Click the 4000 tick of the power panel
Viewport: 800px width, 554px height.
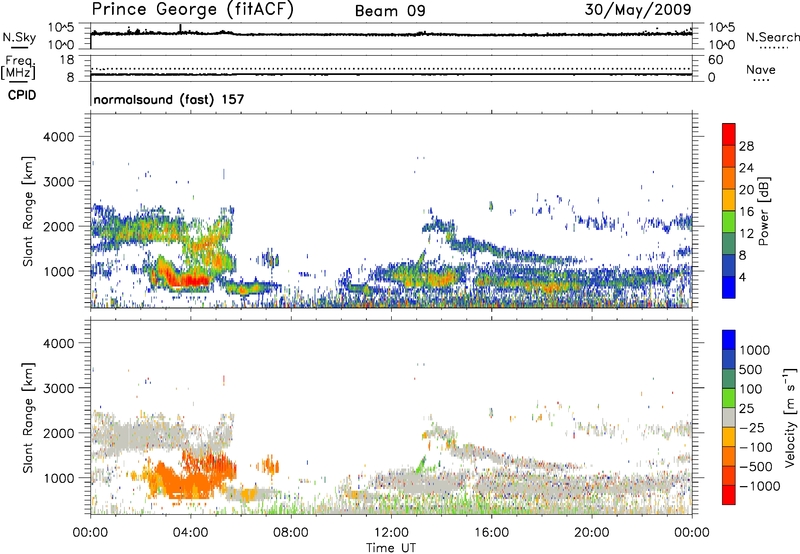(59, 137)
